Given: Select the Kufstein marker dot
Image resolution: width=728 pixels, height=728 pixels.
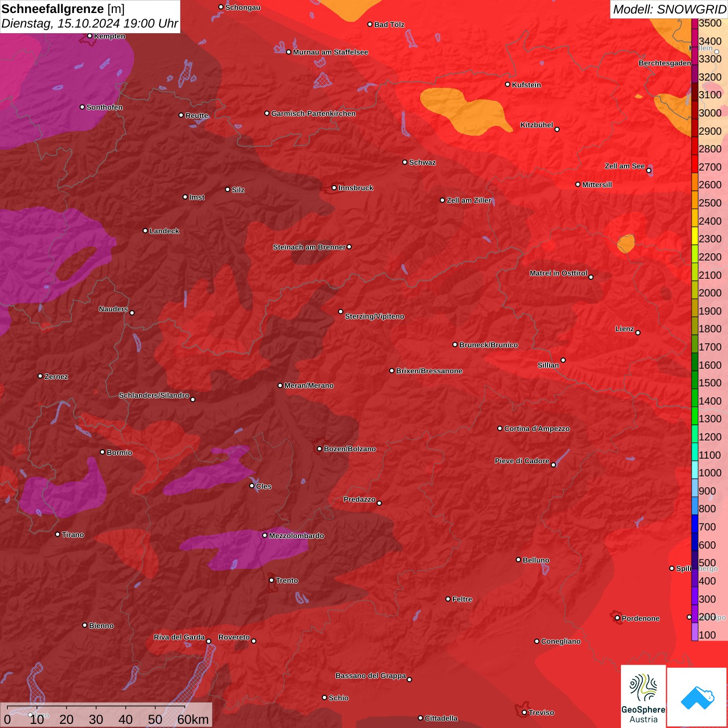Looking at the screenshot, I should [x=508, y=84].
